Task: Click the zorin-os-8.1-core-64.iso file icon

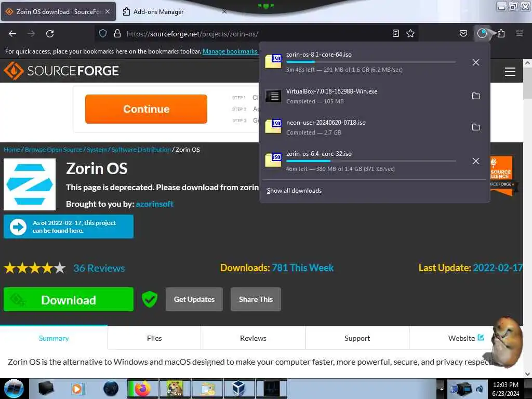Action: (x=273, y=61)
